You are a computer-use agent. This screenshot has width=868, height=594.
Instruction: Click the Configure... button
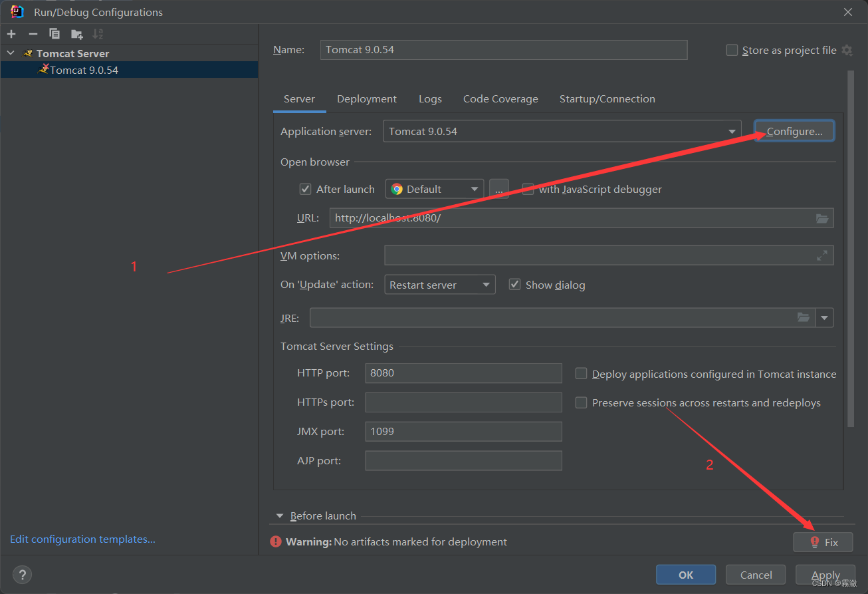pyautogui.click(x=794, y=132)
